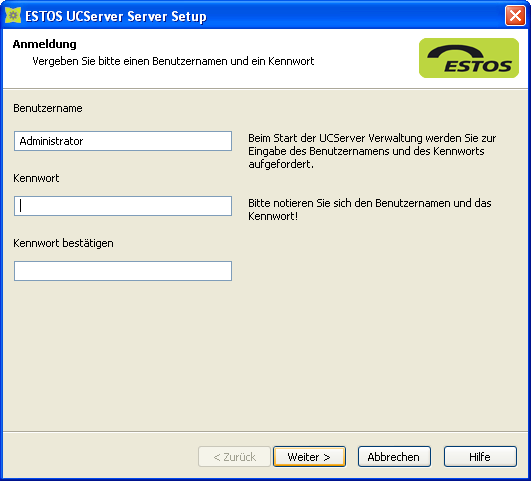The width and height of the screenshot is (531, 481).
Task: Click the 'Bitte notieren Sie sich' hint text
Action: point(369,210)
